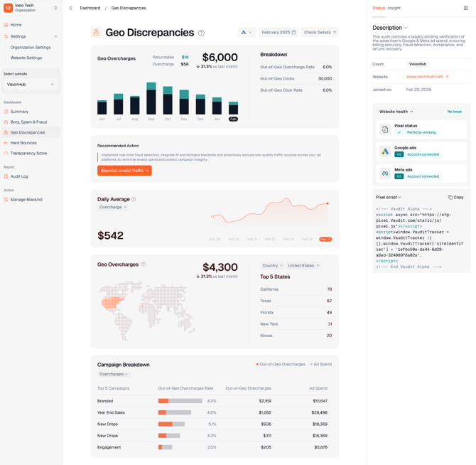
Task: Click the Settings sliders icon
Action: [x=6, y=36]
